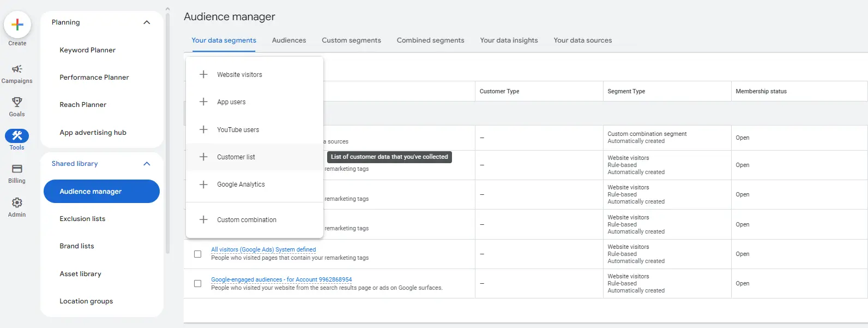868x328 pixels.
Task: Click plus icon beside App users
Action: (x=203, y=102)
